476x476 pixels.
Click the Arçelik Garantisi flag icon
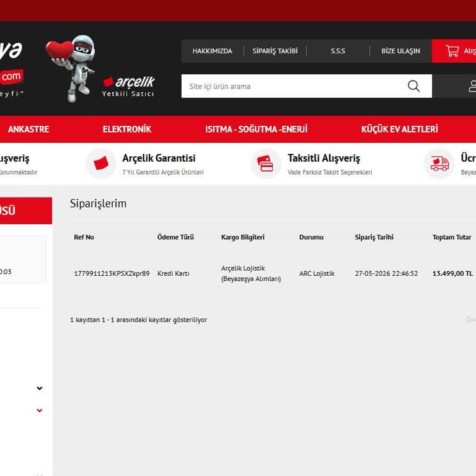click(101, 164)
